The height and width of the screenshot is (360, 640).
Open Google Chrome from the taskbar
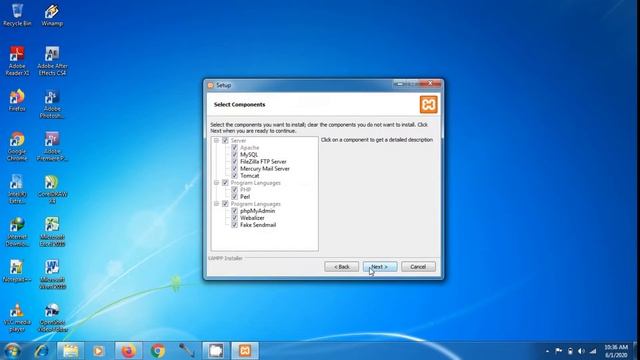(158, 351)
